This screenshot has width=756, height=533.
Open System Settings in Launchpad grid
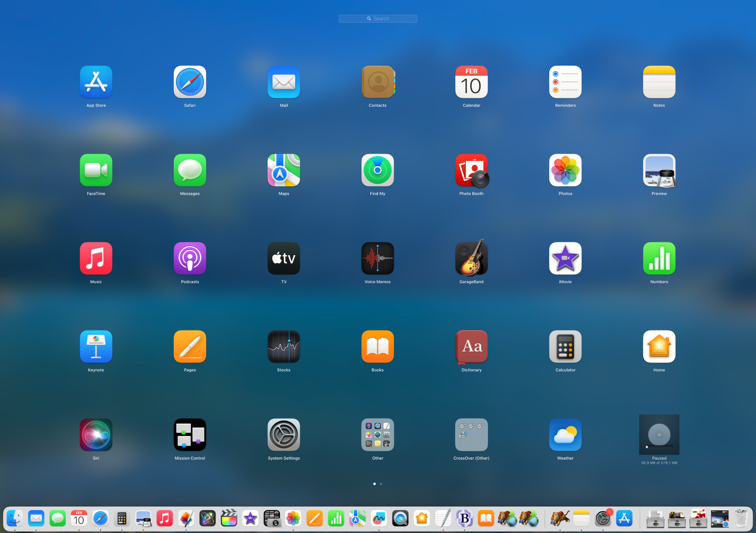tap(284, 435)
